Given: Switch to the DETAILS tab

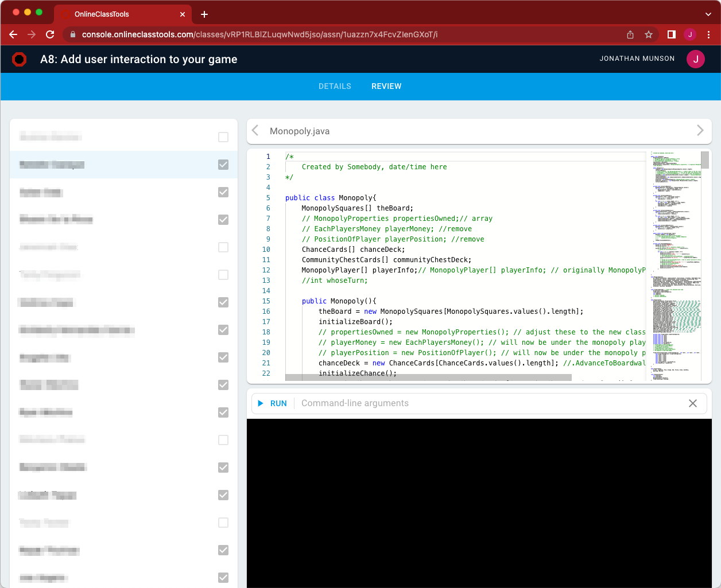Looking at the screenshot, I should click(335, 86).
